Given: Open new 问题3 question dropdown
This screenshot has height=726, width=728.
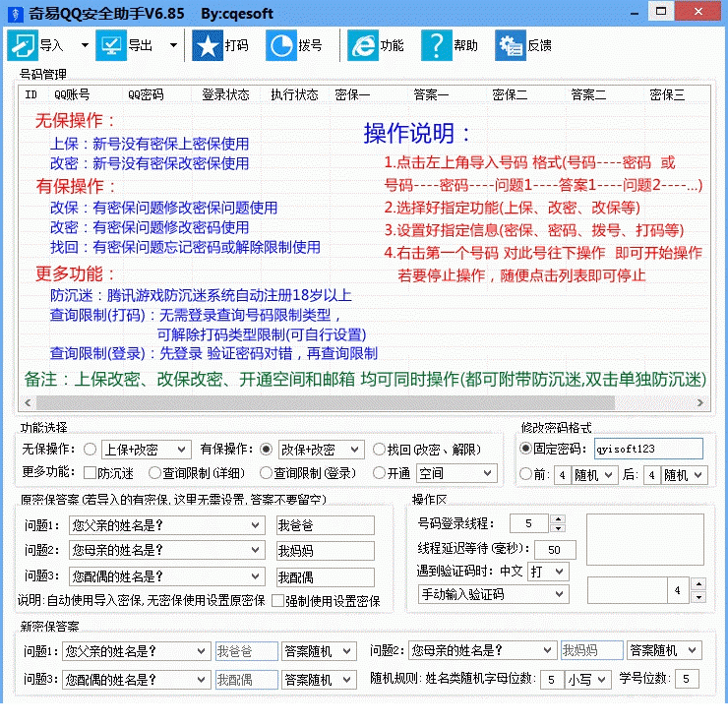Looking at the screenshot, I should click(136, 680).
